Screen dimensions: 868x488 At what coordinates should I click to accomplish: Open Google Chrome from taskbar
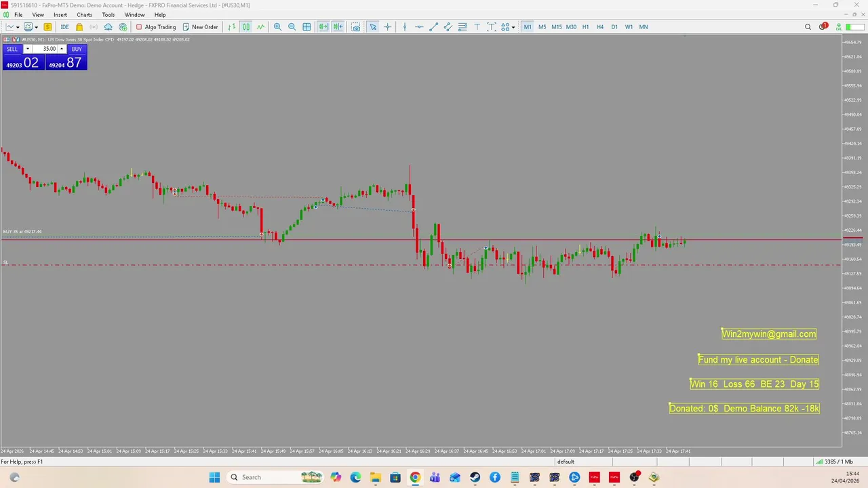pyautogui.click(x=415, y=477)
